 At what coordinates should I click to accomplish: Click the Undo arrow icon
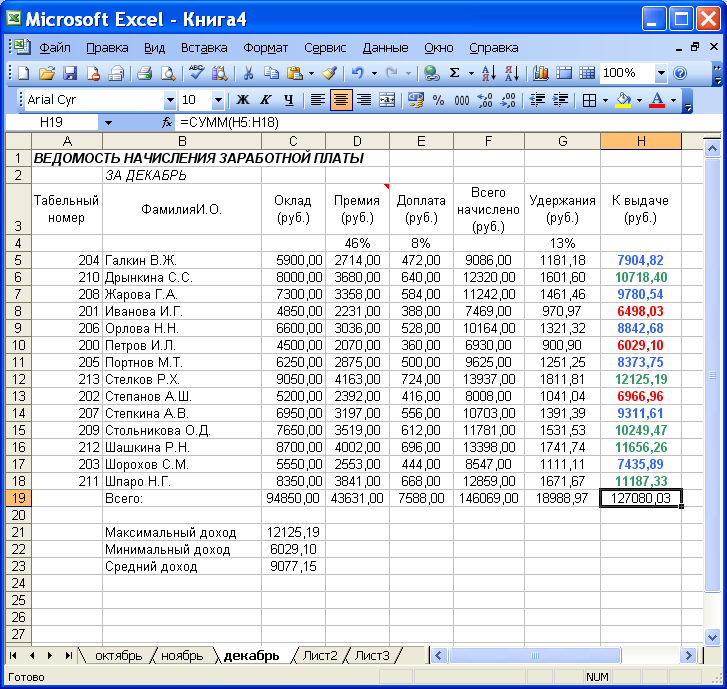click(357, 73)
